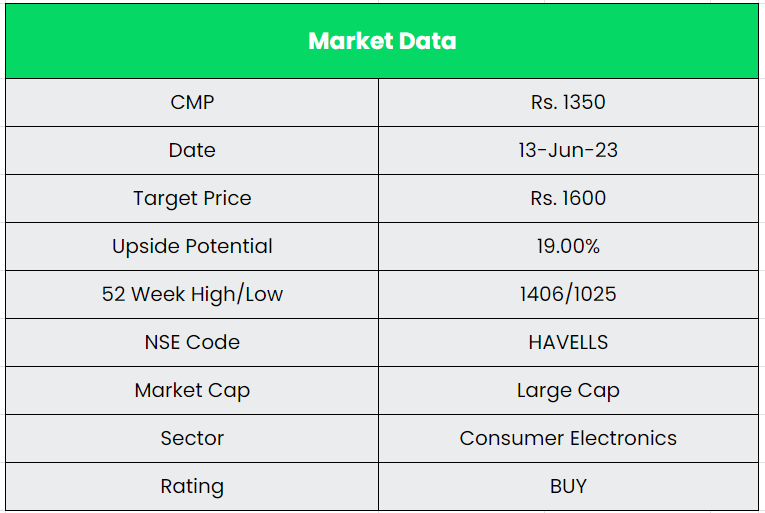Click the Rs. 1350 value
The width and height of the screenshot is (765, 513).
click(x=568, y=102)
